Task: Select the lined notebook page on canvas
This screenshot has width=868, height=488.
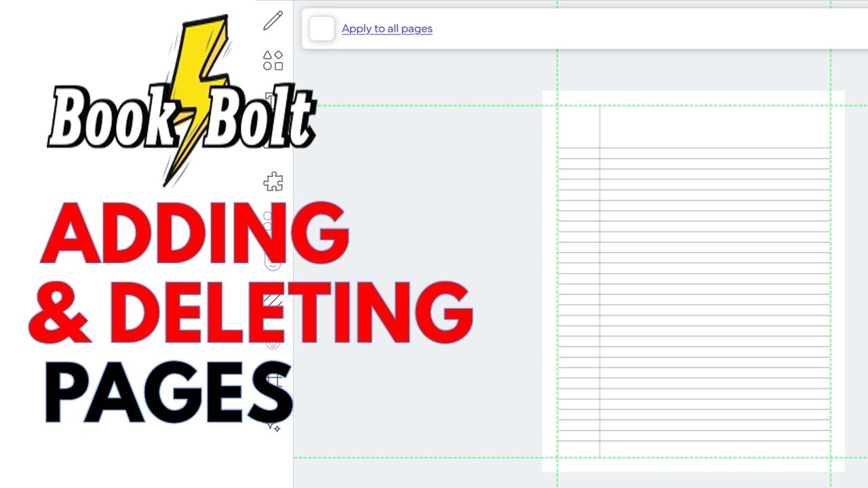Action: click(x=693, y=281)
